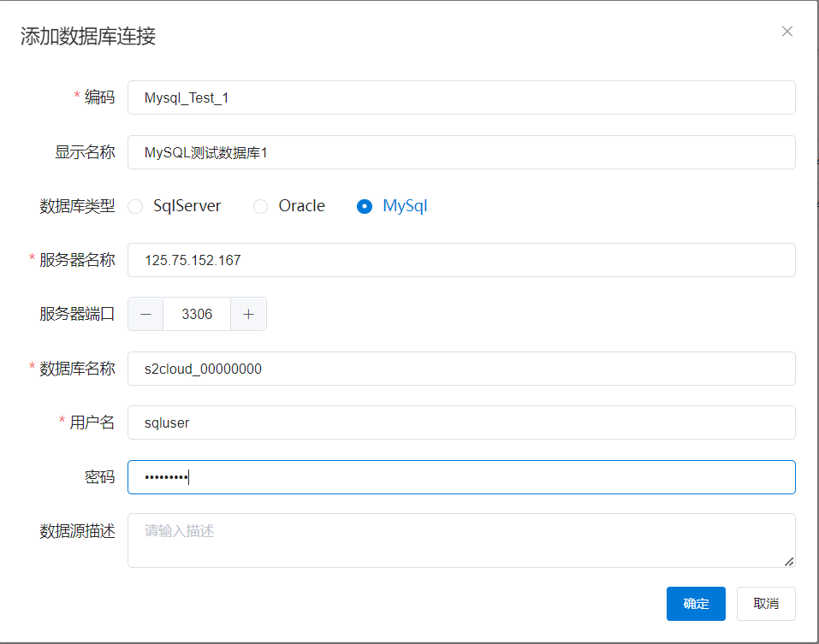Click inside the 密码 password field

[x=461, y=477]
